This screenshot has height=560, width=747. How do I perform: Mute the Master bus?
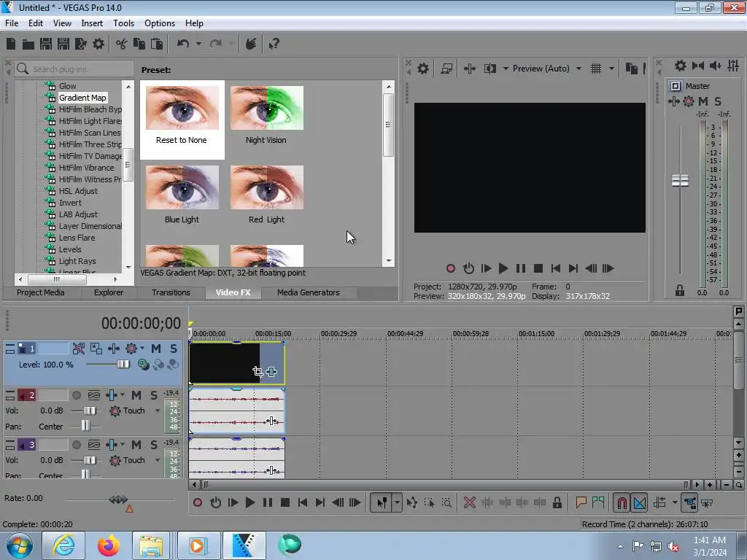[703, 101]
